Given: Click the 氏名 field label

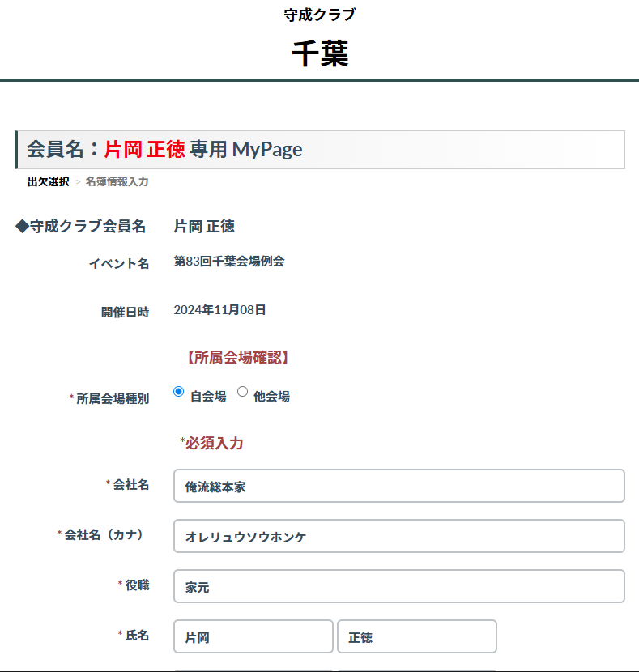Looking at the screenshot, I should tap(134, 635).
